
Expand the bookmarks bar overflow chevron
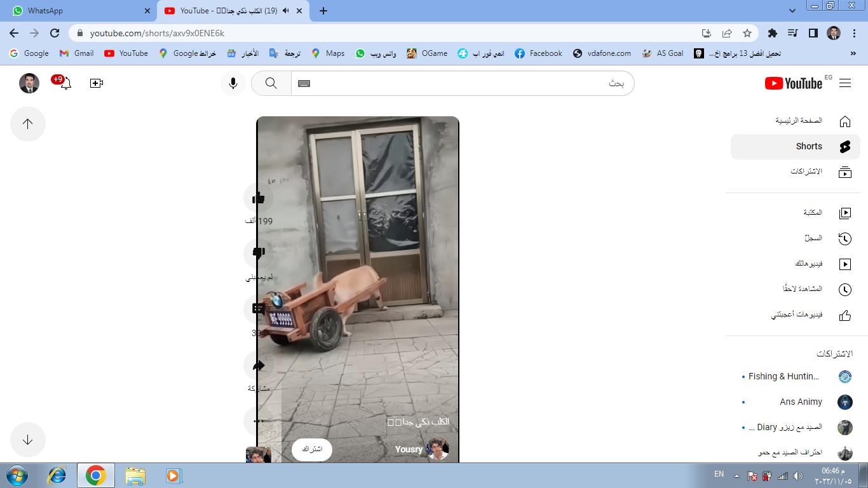point(853,53)
